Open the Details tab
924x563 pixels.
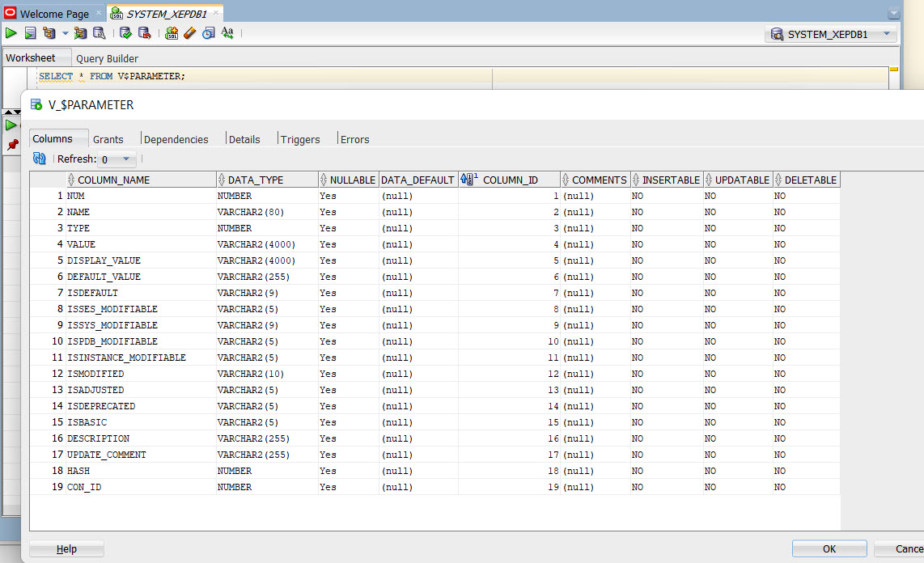click(x=244, y=140)
